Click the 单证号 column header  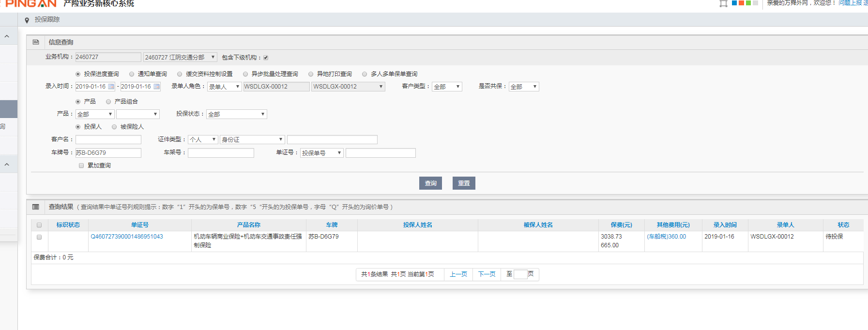pos(140,225)
